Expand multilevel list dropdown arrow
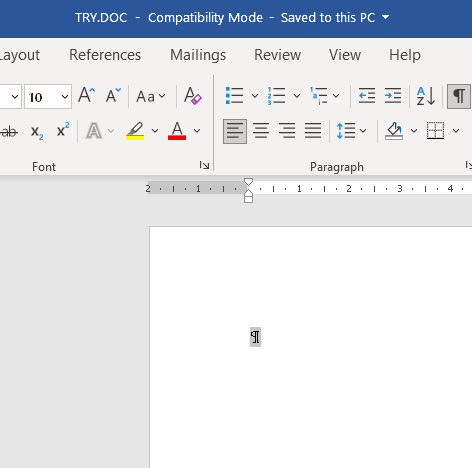 [x=336, y=96]
